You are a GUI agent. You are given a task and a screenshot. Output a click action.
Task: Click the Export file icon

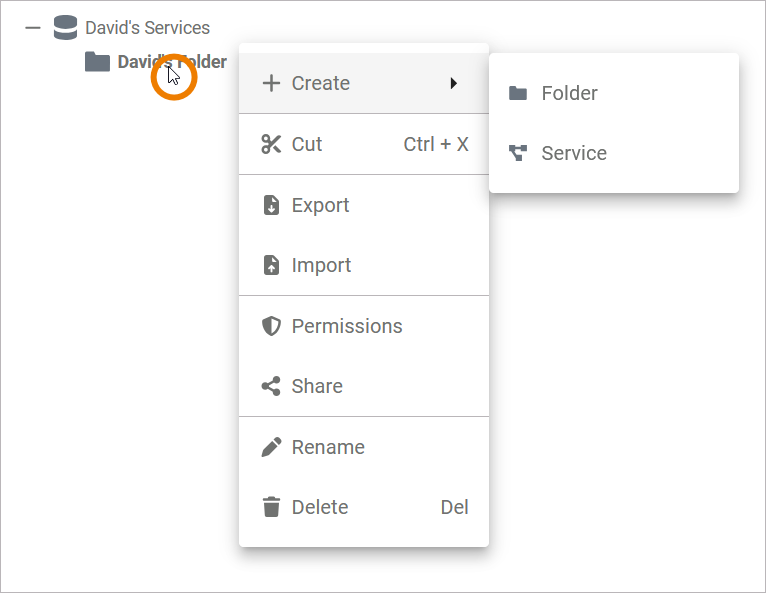271,205
